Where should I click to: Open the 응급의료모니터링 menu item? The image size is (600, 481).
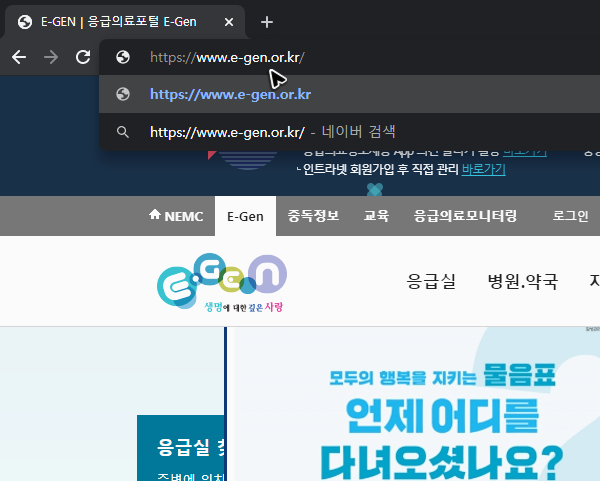[465, 216]
